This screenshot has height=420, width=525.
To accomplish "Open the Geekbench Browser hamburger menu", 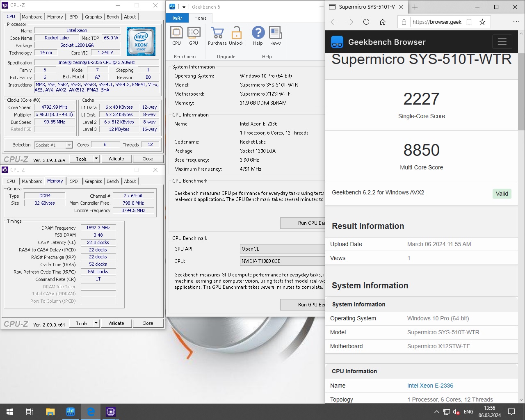I will click(x=502, y=42).
